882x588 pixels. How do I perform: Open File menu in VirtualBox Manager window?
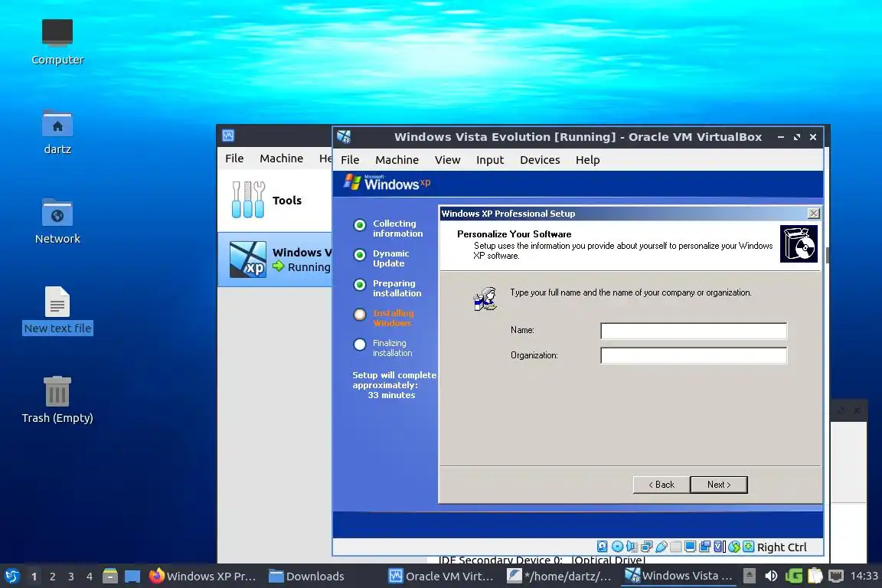click(x=234, y=158)
